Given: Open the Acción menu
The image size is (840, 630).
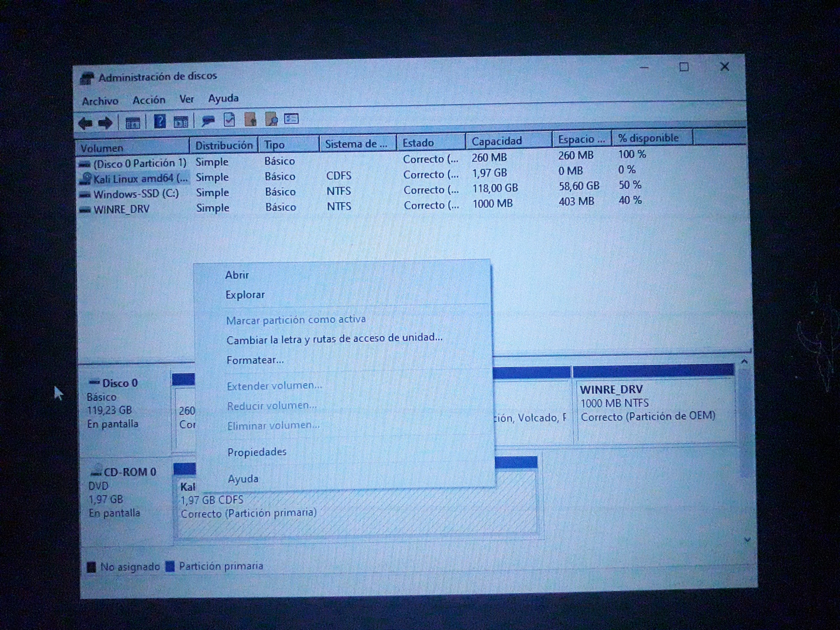Looking at the screenshot, I should click(x=149, y=100).
